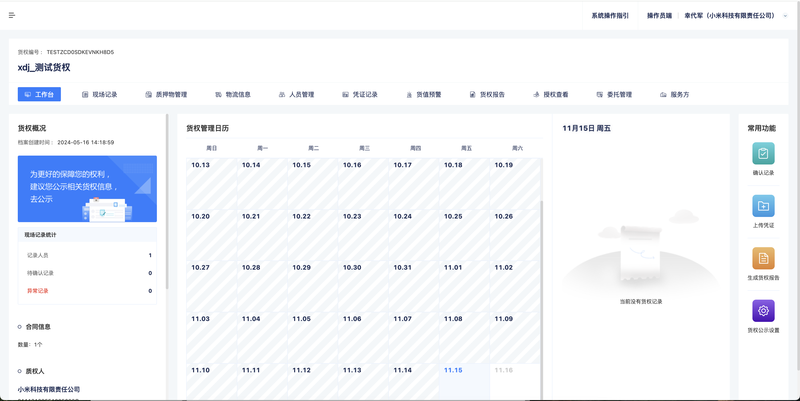
Task: Switch to the 现场记录 tab
Action: 99,94
